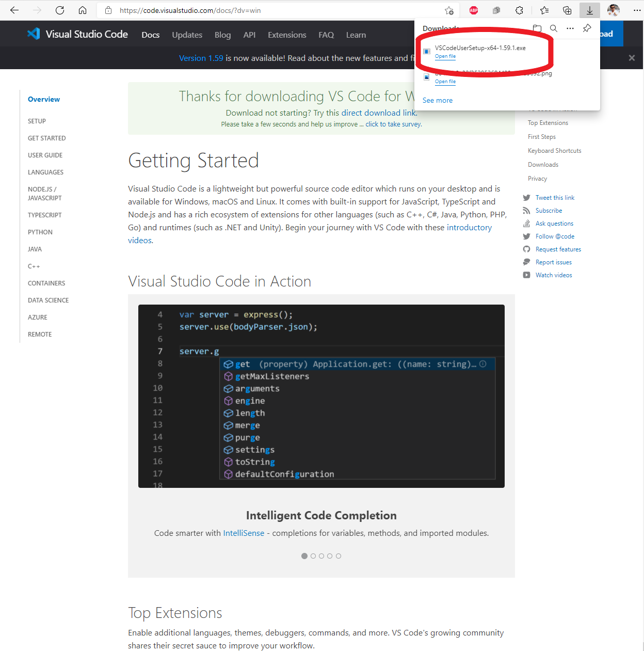Open the API nav item

pyautogui.click(x=249, y=35)
